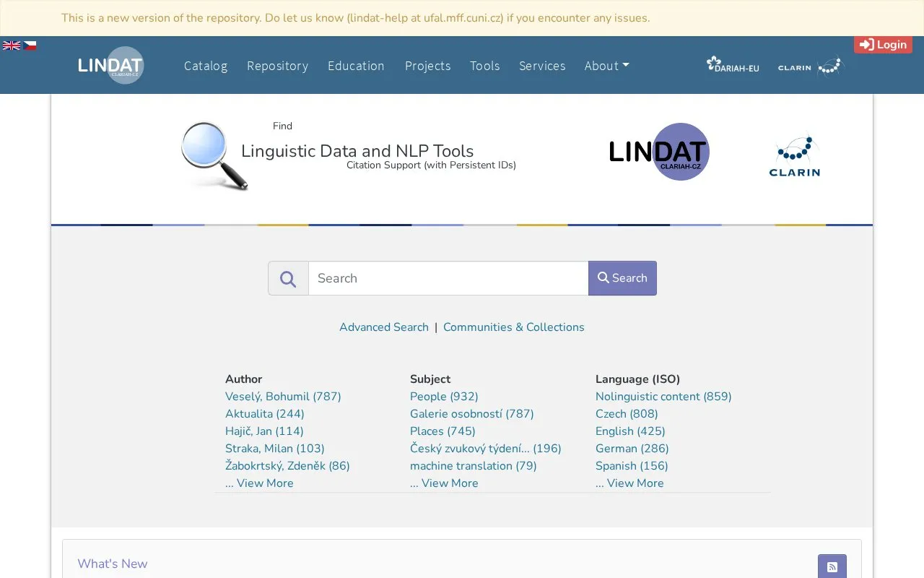The width and height of the screenshot is (924, 578).
Task: Click the Linguistic Data and NLP Tools heading
Action: (357, 151)
